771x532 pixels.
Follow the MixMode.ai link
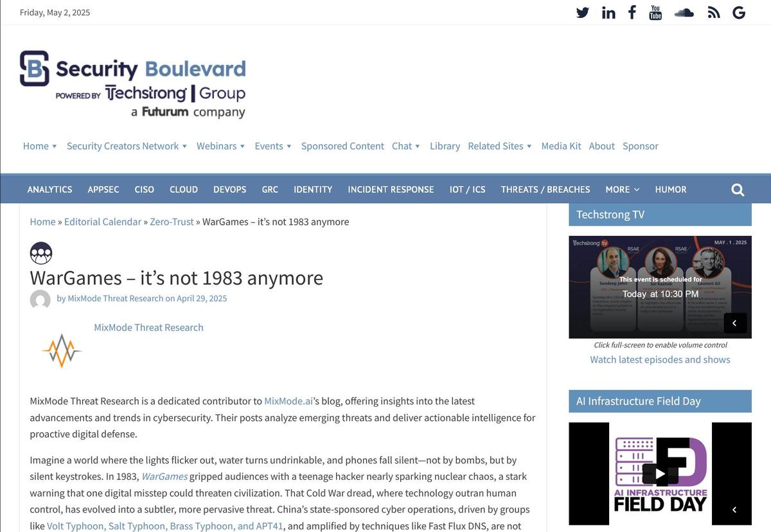288,401
